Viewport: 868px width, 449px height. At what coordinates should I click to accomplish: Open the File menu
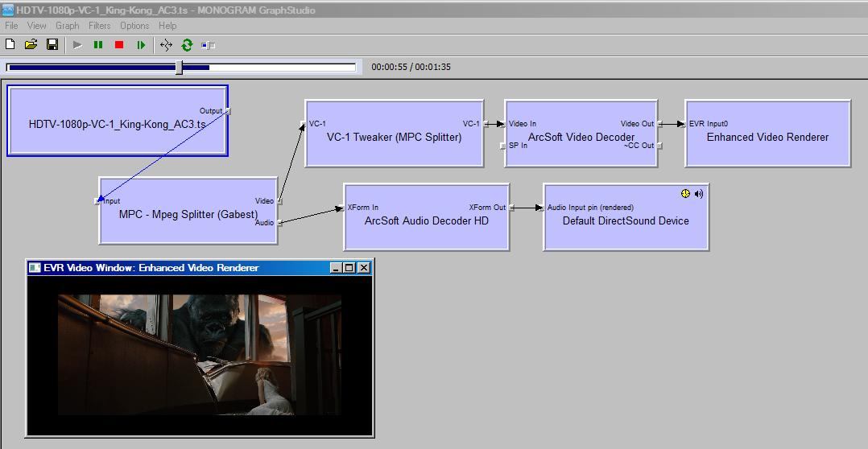point(11,26)
